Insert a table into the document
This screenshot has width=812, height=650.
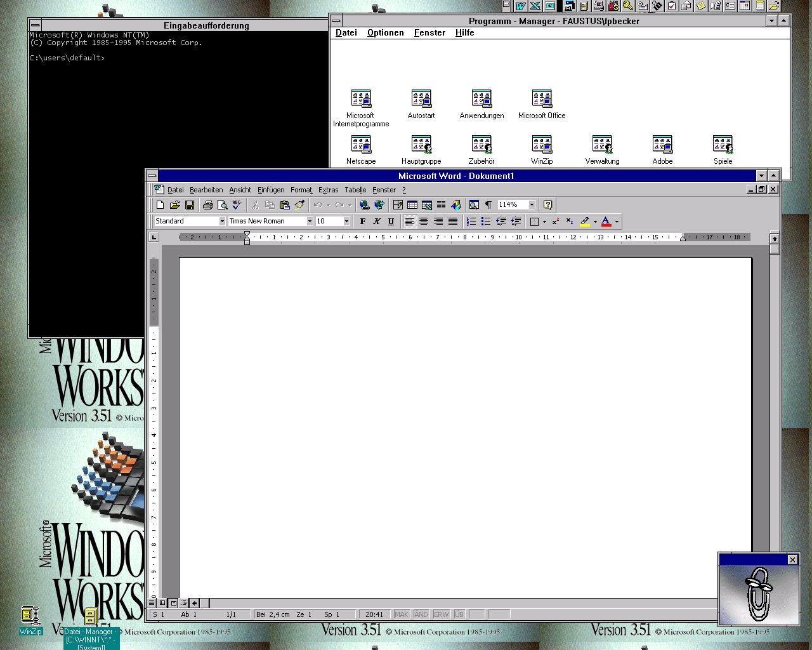(x=412, y=205)
